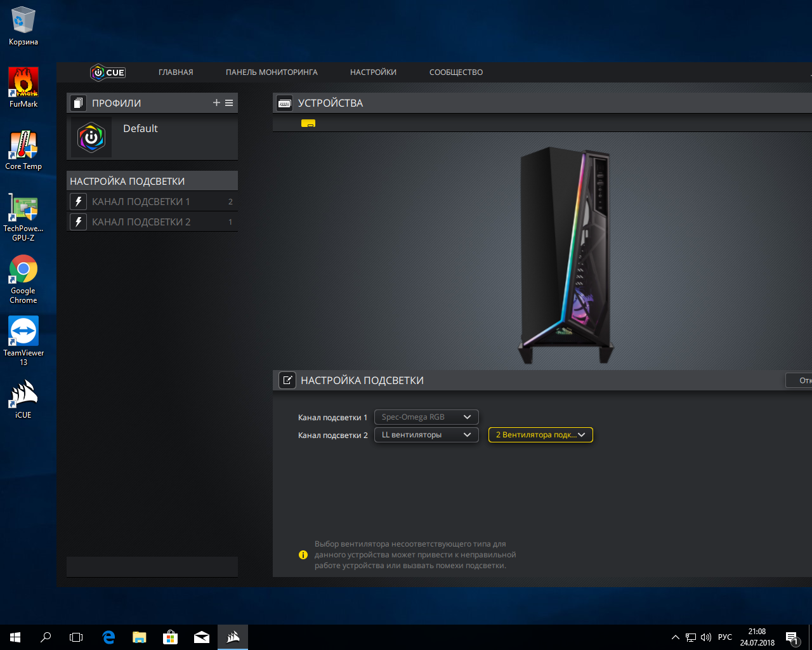Open the 2 Вентилятора подк... dropdown

coord(540,435)
